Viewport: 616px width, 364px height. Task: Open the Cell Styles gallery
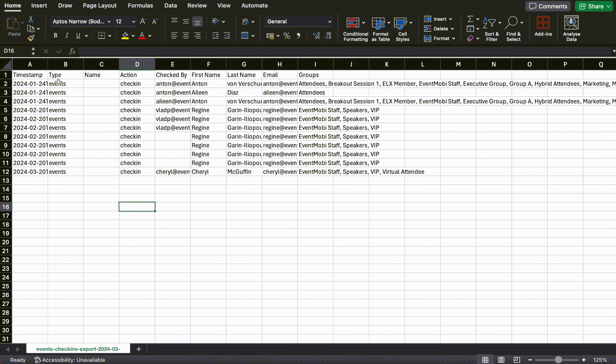pyautogui.click(x=402, y=29)
